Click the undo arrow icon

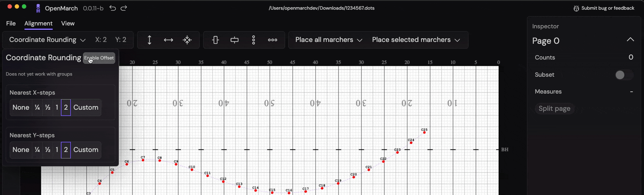click(x=113, y=8)
